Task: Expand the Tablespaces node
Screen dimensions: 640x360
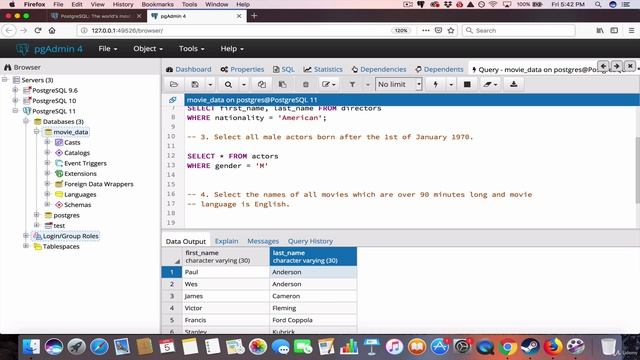Action: click(26, 246)
